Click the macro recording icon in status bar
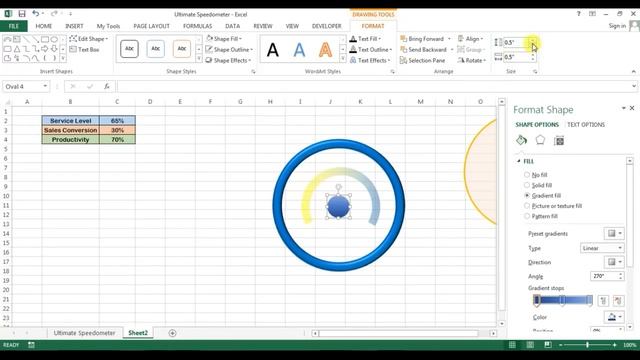The width and height of the screenshot is (640, 360). point(31,345)
